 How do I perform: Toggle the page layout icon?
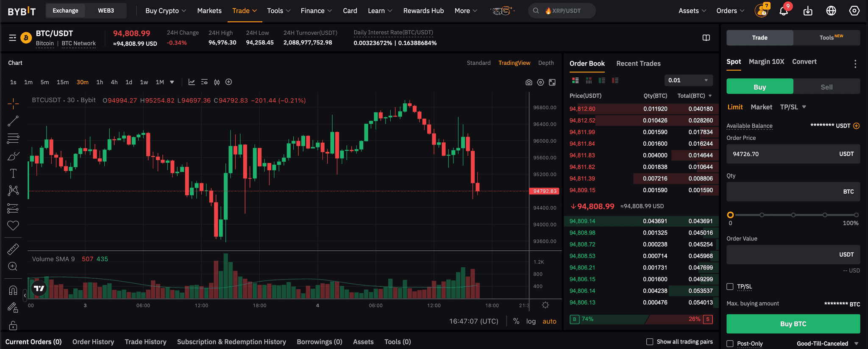706,38
